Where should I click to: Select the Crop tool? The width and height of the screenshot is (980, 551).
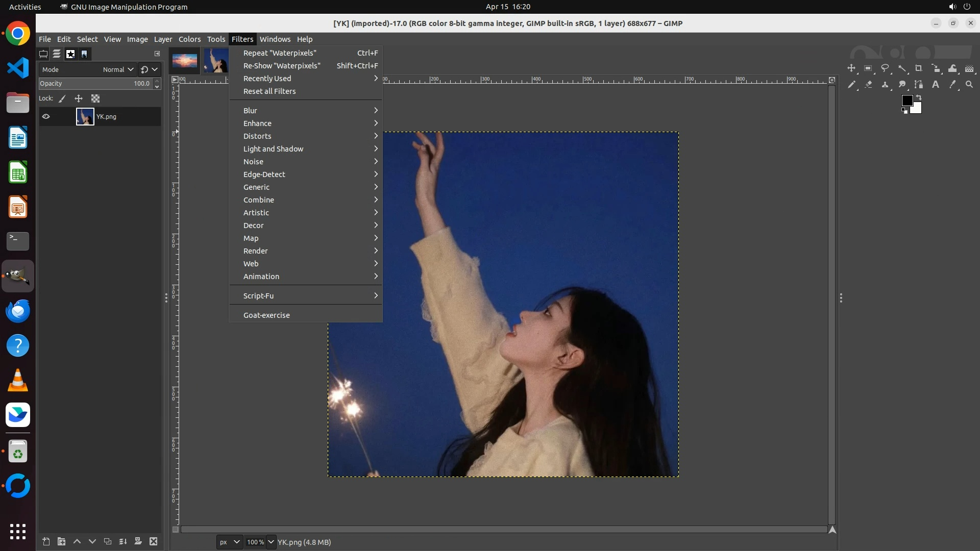(x=919, y=68)
